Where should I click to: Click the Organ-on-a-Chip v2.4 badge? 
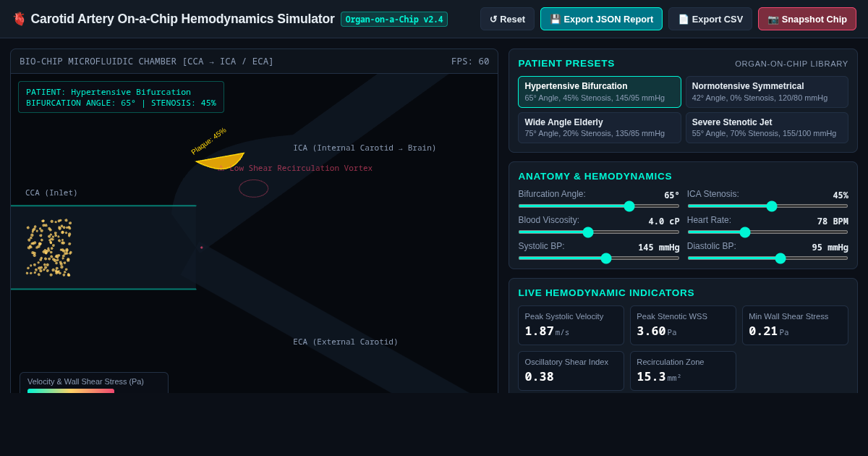tap(394, 20)
